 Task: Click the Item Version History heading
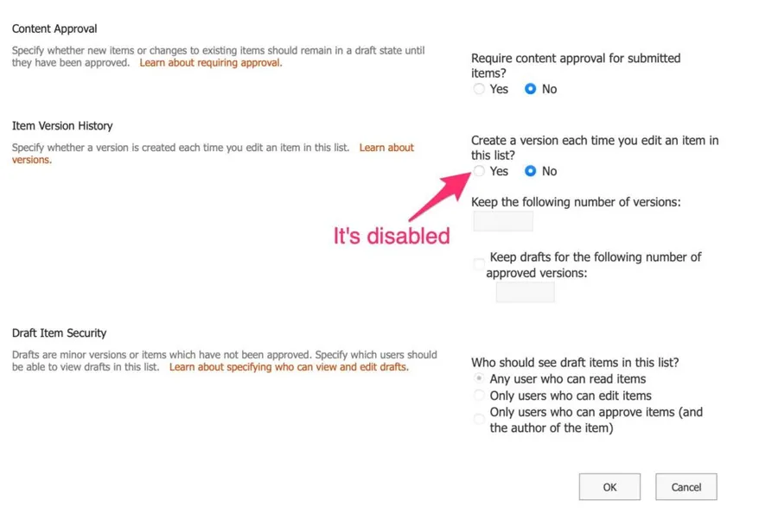point(62,126)
